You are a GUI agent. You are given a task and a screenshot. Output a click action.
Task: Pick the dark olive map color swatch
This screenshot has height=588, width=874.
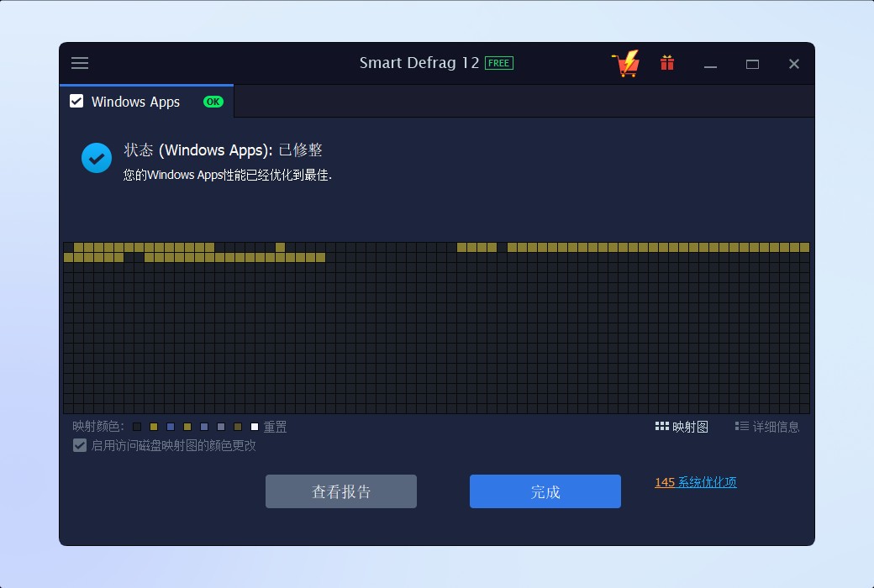tap(238, 427)
